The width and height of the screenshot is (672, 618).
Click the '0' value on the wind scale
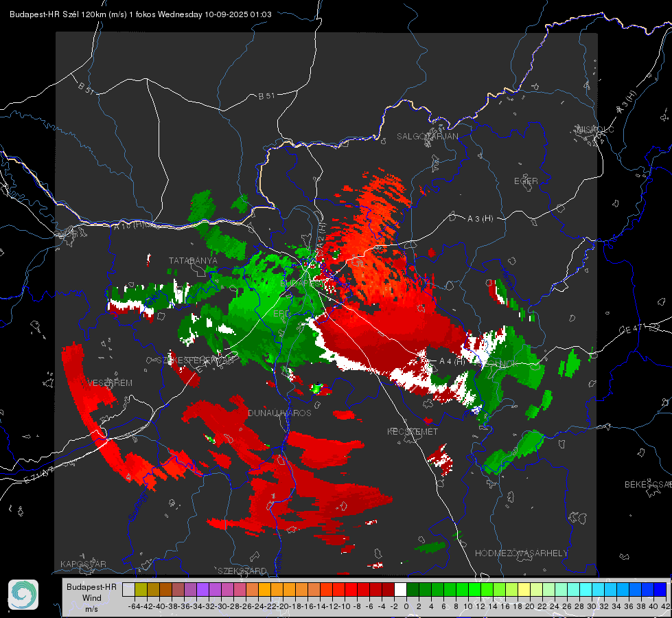coord(406,606)
